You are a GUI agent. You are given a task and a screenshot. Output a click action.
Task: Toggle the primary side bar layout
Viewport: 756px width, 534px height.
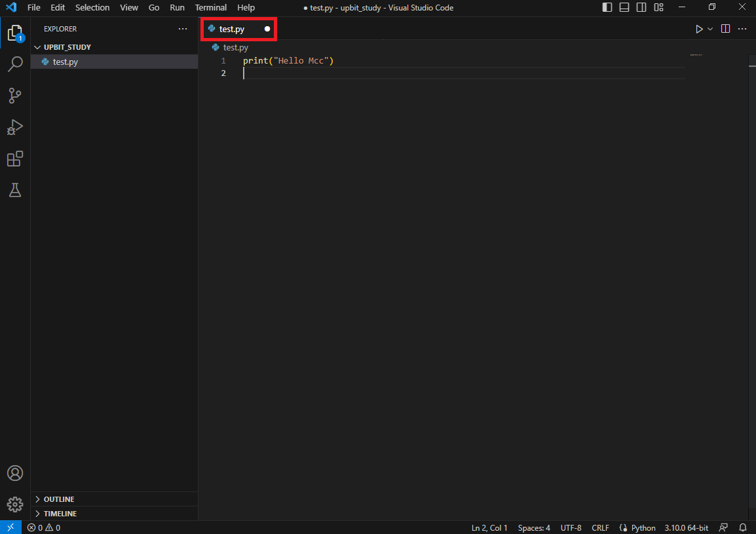click(607, 7)
